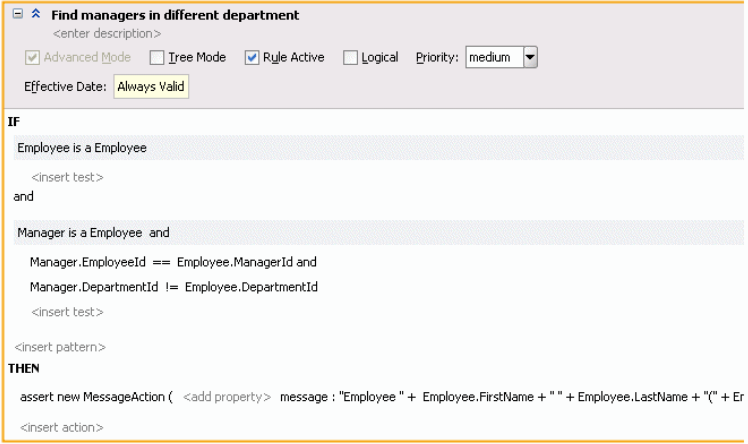
Task: Select the Employee is a Employee pattern
Action: (x=82, y=148)
